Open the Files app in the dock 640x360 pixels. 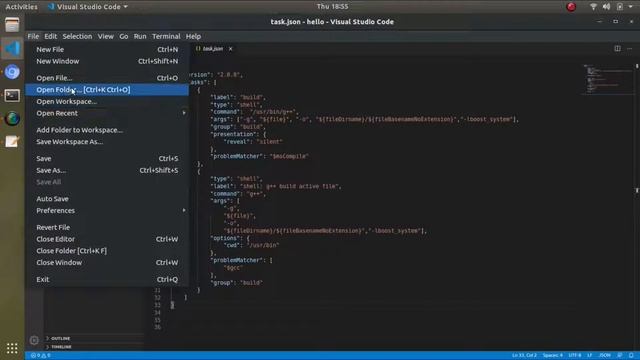pos(12,25)
